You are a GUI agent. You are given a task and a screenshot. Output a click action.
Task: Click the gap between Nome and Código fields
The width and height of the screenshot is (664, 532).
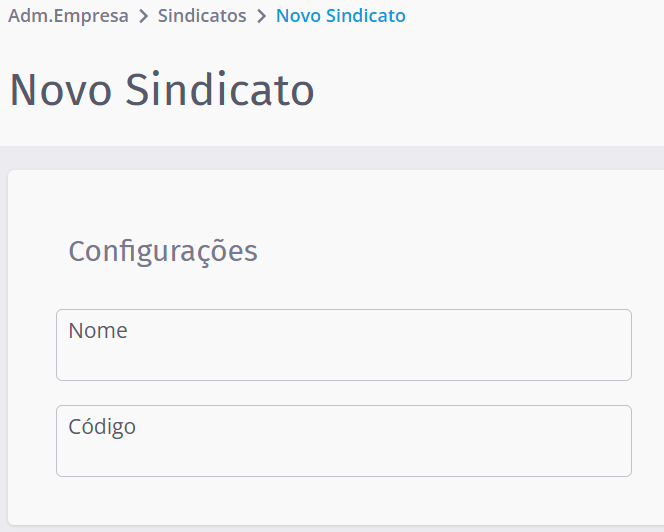coord(343,393)
